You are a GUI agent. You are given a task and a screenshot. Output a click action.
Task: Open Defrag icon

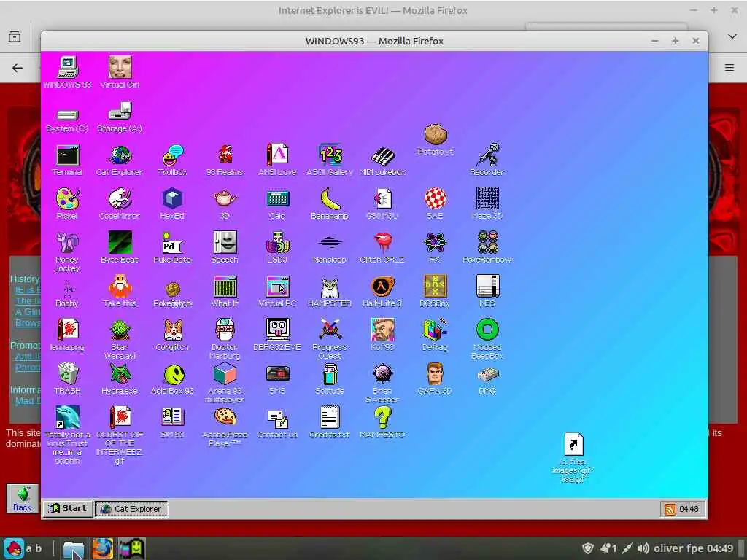click(x=435, y=330)
